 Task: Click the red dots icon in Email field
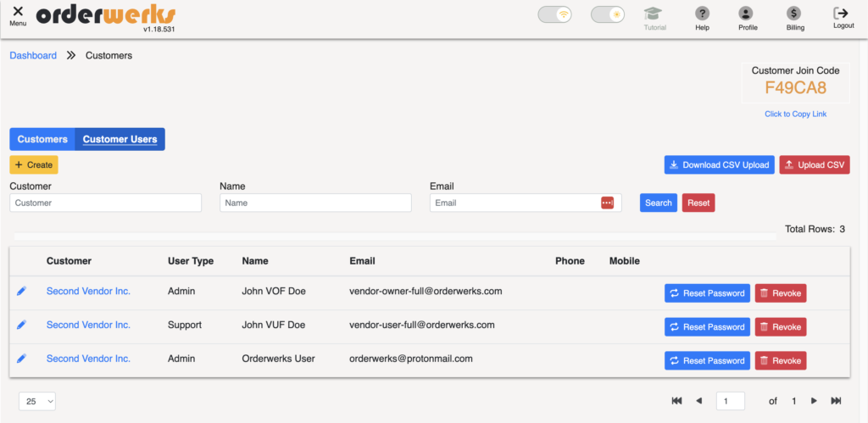[607, 203]
